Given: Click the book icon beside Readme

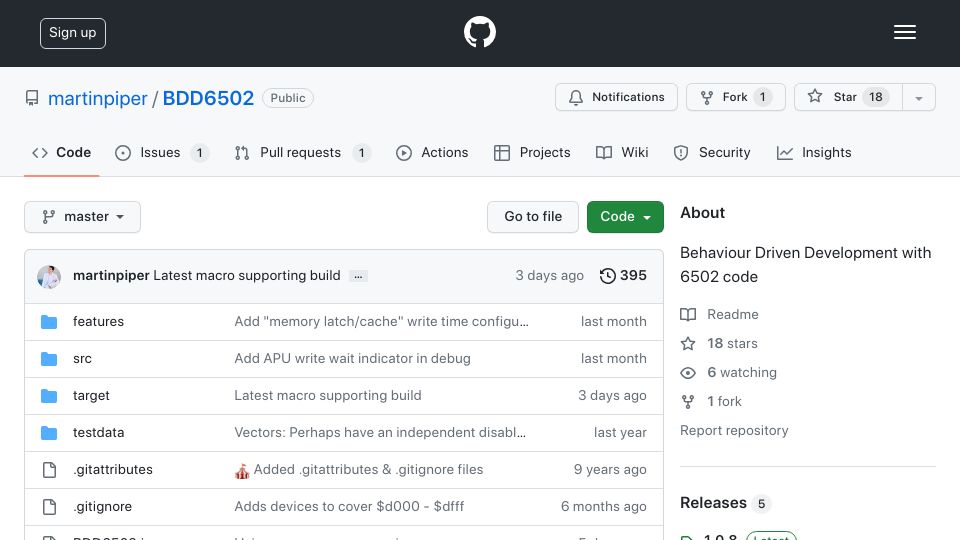Looking at the screenshot, I should coord(688,315).
